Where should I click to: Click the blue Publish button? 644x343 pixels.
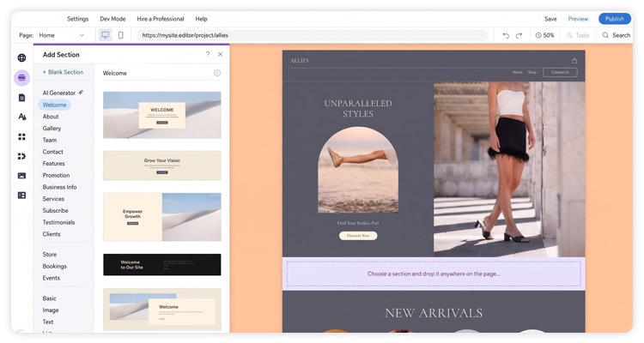pyautogui.click(x=615, y=19)
